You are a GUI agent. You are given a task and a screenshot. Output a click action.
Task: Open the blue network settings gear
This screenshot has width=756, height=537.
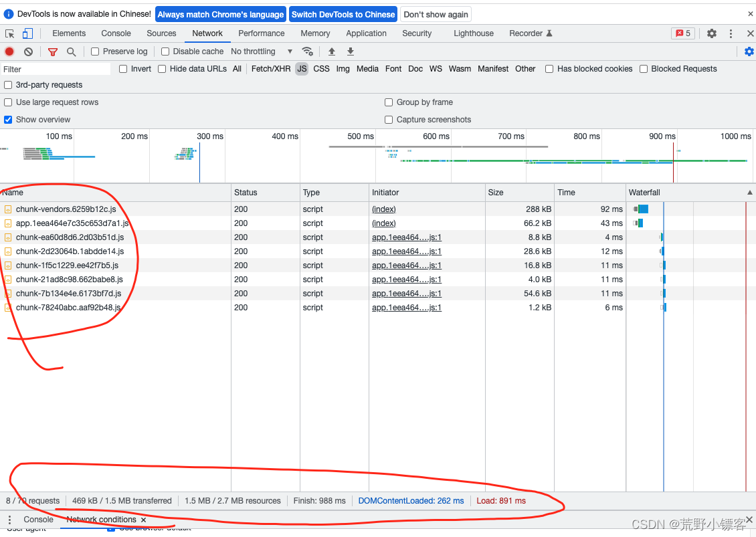point(749,51)
